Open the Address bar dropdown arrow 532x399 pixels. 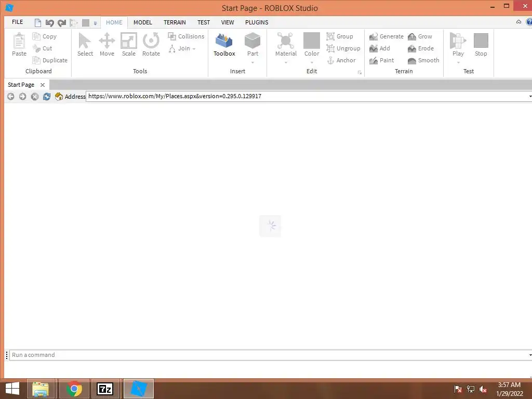530,96
